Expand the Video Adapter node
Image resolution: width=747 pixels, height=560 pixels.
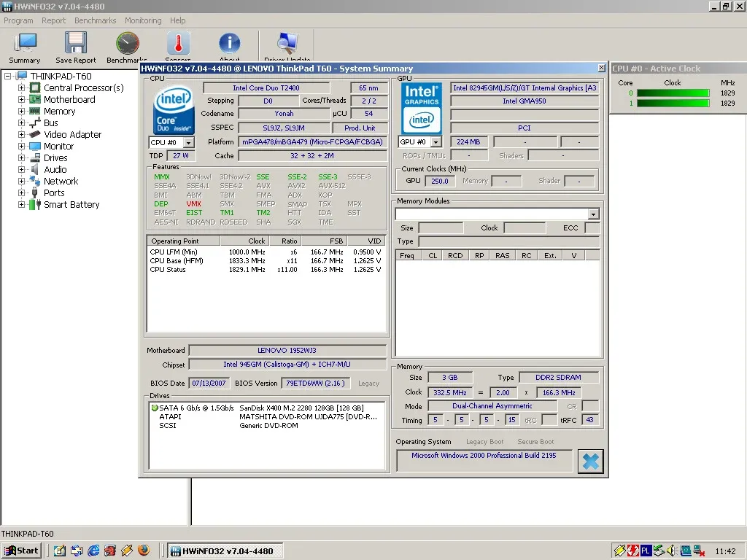[x=21, y=134]
